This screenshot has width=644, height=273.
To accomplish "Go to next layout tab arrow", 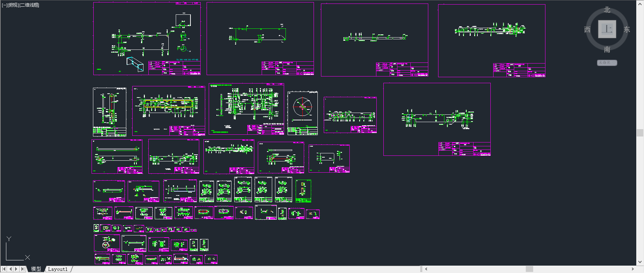I will [16, 269].
